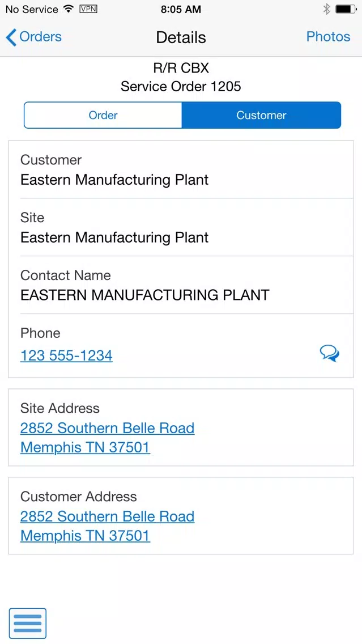Open Customer Address street line link

tap(107, 516)
